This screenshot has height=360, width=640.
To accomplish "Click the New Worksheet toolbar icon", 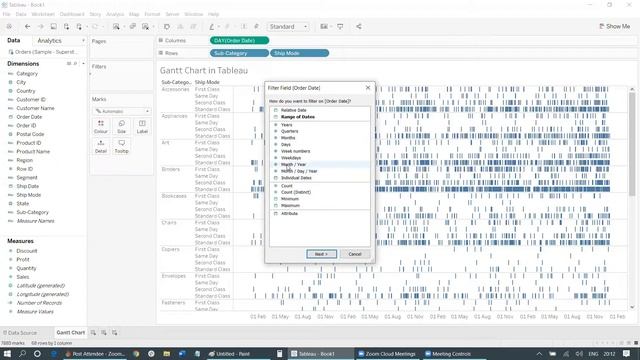I will pyautogui.click(x=116, y=27).
